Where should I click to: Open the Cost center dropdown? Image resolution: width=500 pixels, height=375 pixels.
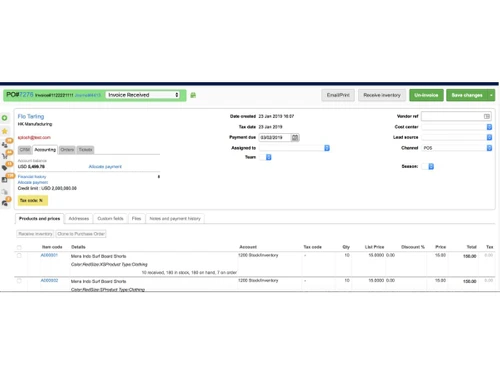point(457,127)
